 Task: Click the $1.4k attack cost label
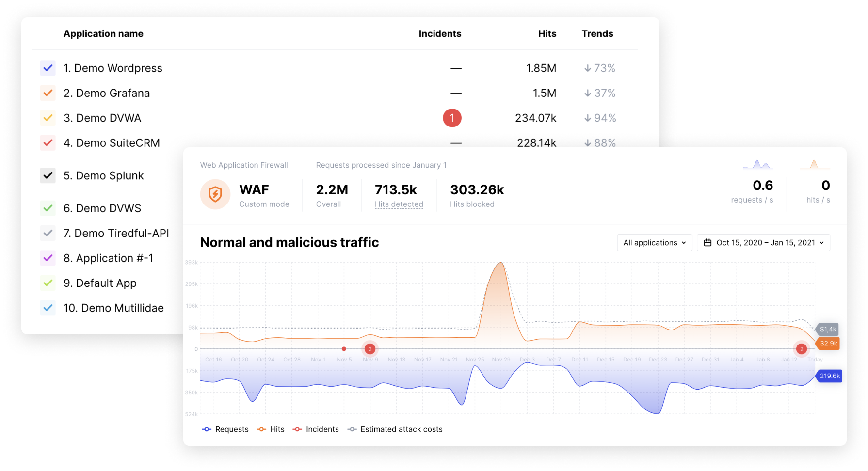pyautogui.click(x=828, y=330)
